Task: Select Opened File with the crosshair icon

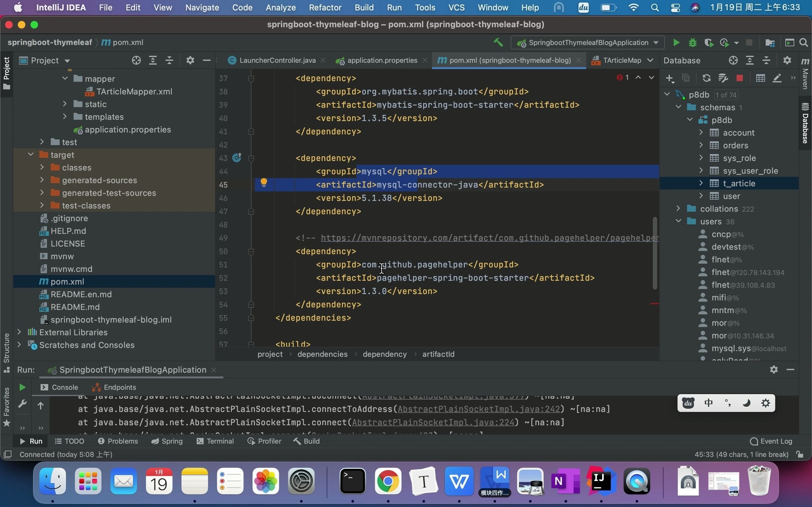Action: click(x=136, y=60)
